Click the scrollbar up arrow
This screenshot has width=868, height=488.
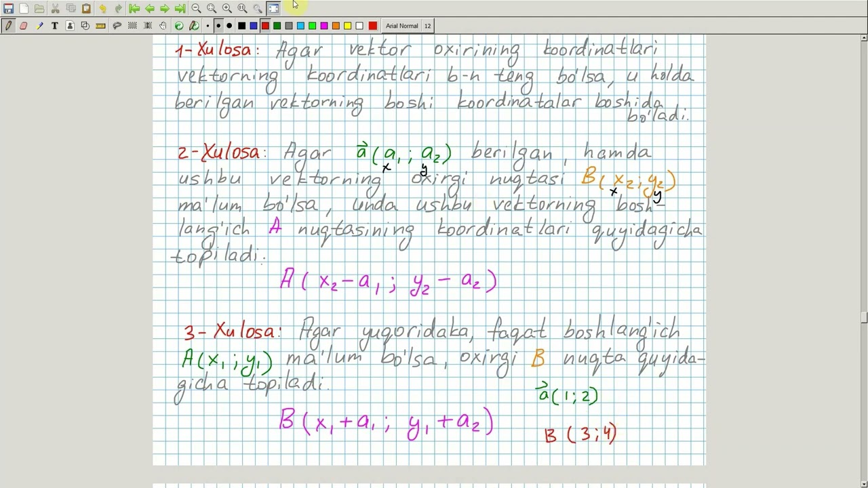(864, 39)
